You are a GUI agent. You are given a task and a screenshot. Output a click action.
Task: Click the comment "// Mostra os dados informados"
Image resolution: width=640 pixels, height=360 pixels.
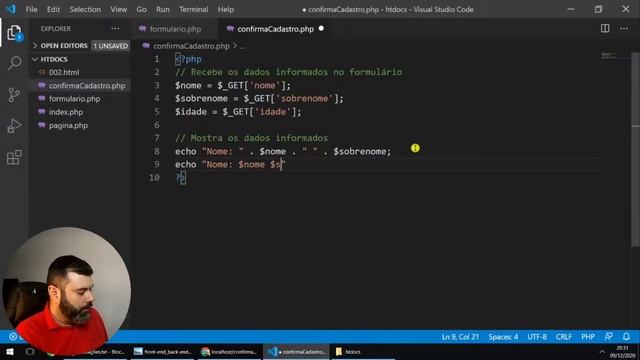[251, 138]
